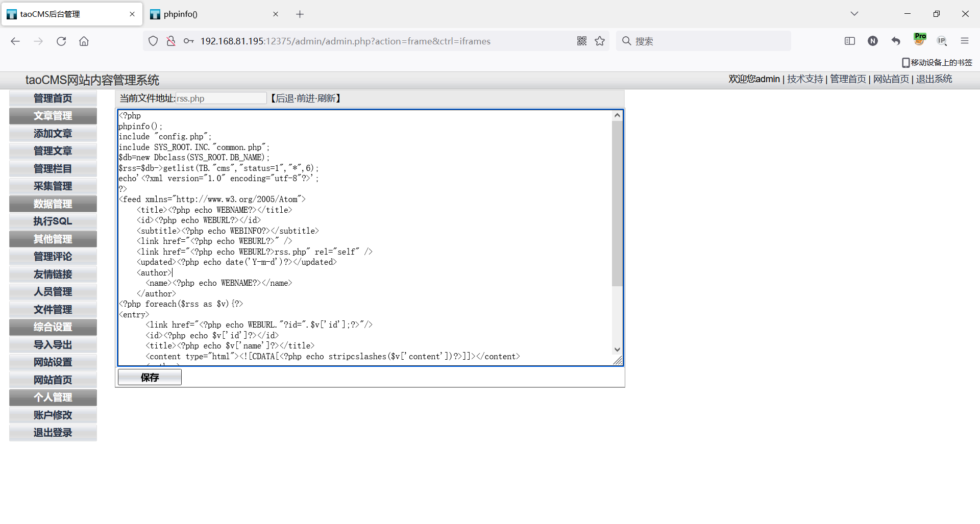Click 刷新 in the file navigation links
This screenshot has height=524, width=980.
click(x=327, y=98)
